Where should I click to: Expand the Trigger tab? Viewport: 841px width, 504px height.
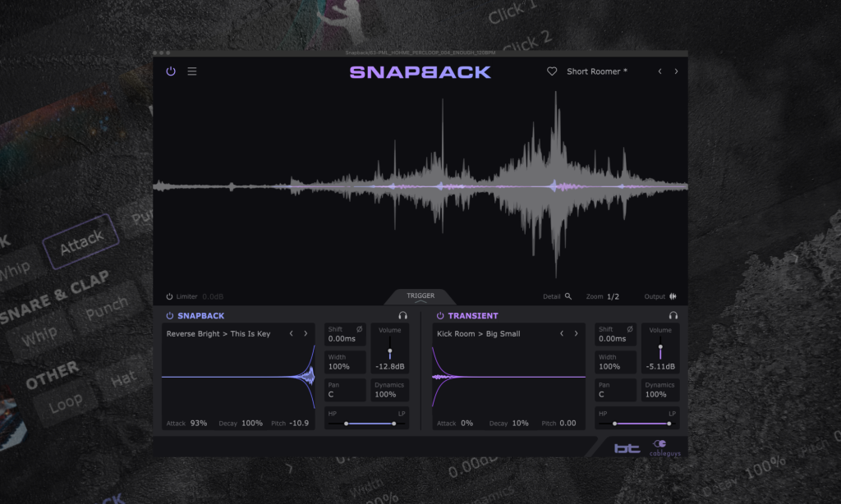(420, 297)
